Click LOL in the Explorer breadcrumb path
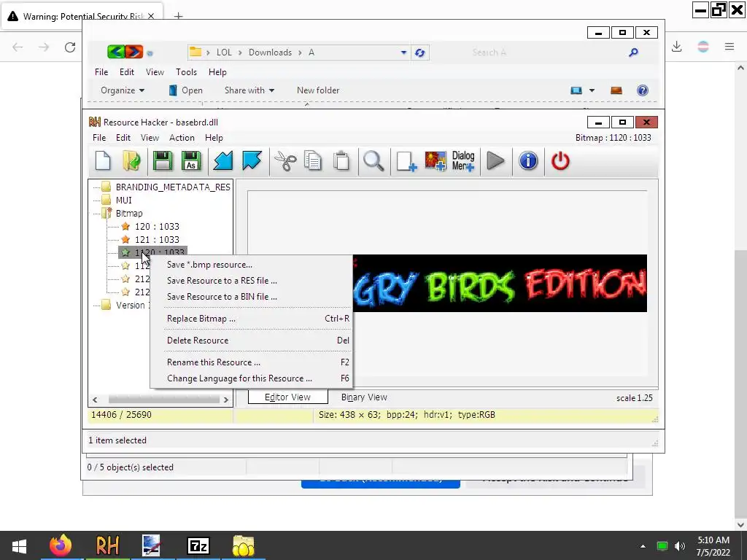 (x=224, y=52)
